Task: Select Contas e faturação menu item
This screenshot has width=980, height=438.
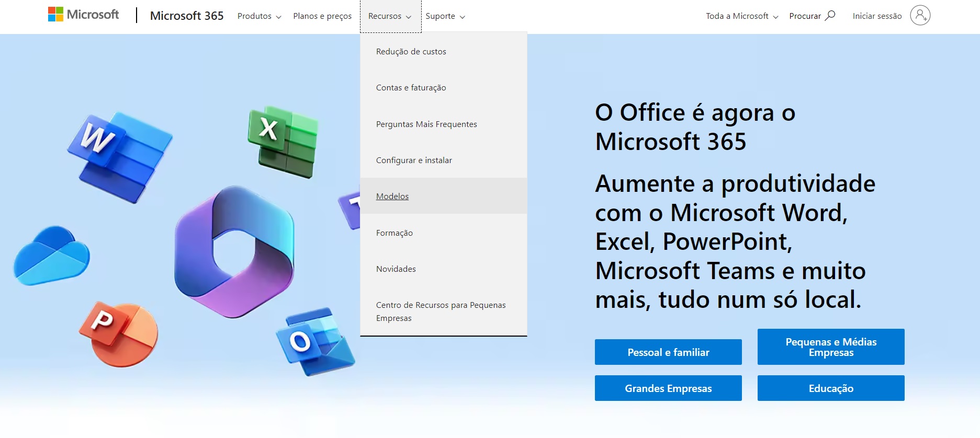Action: point(444,88)
